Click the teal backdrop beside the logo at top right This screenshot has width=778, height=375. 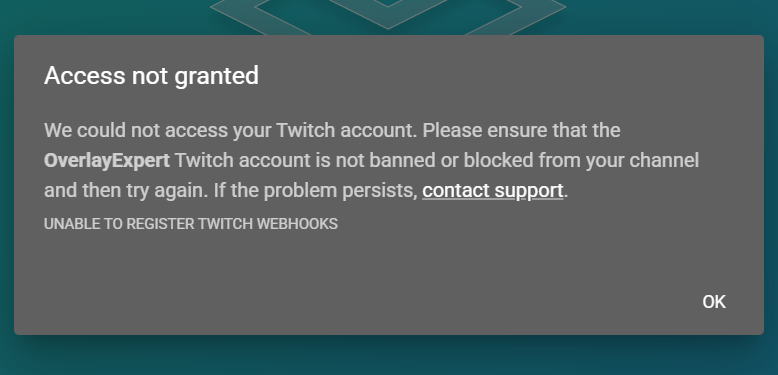tap(670, 15)
